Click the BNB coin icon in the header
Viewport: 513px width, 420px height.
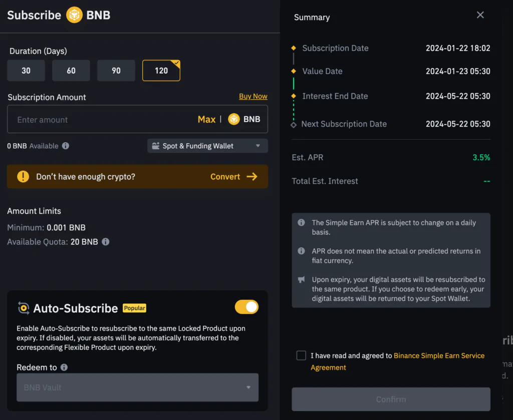coord(74,15)
